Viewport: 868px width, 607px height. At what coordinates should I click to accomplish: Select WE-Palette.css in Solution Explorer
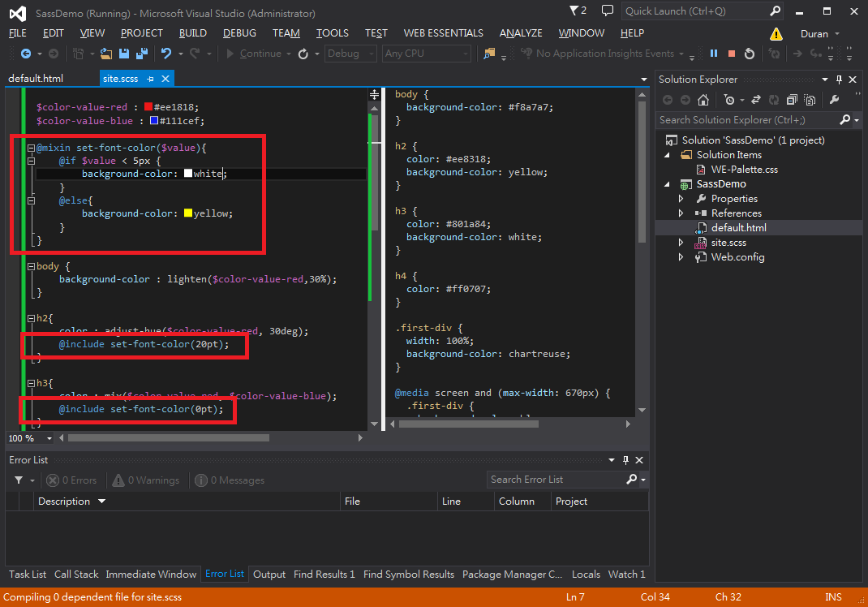(x=744, y=170)
